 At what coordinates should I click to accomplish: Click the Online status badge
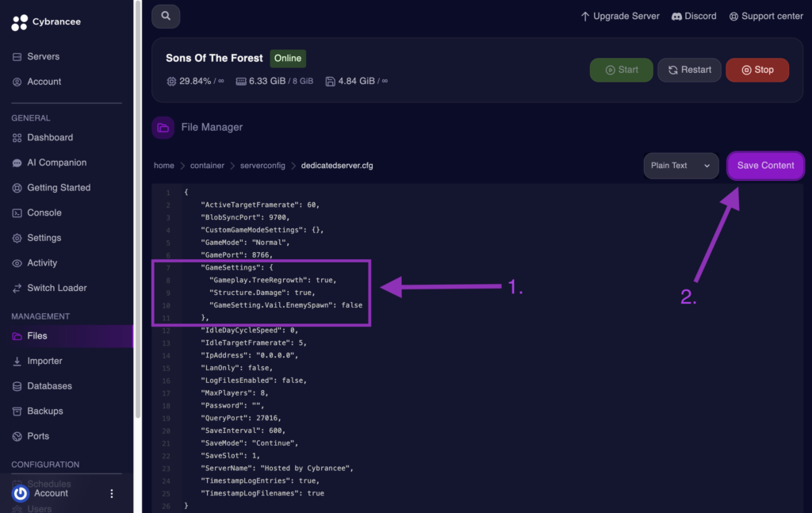(x=288, y=59)
